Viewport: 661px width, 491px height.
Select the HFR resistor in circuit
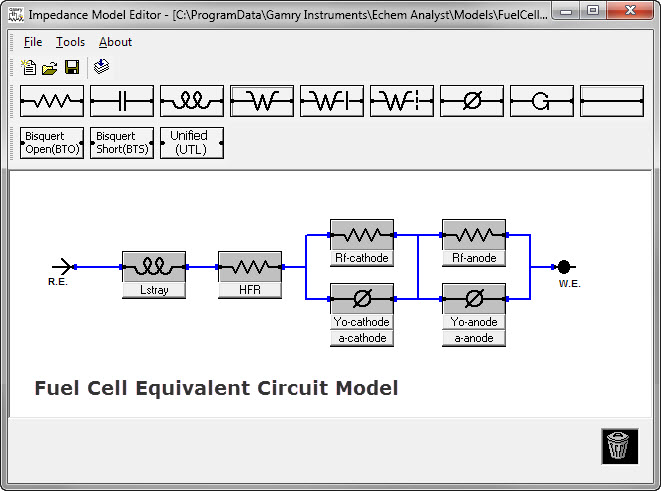(x=250, y=267)
